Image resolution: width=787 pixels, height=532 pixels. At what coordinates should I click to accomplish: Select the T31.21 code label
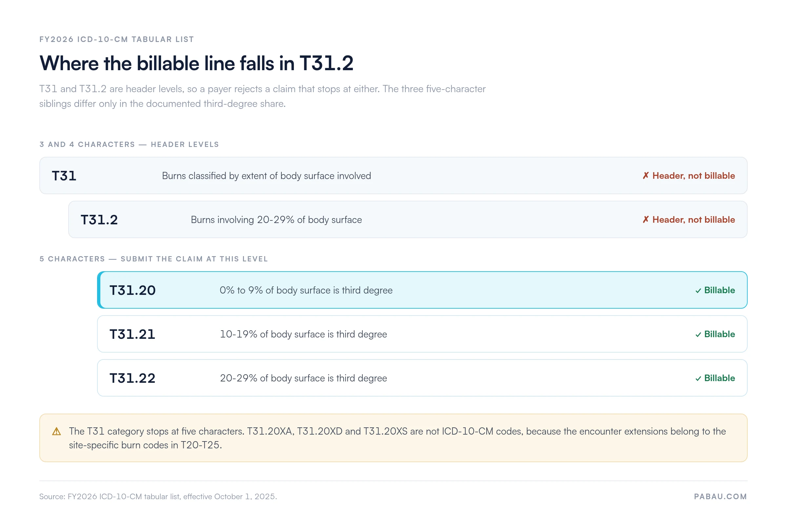point(132,335)
